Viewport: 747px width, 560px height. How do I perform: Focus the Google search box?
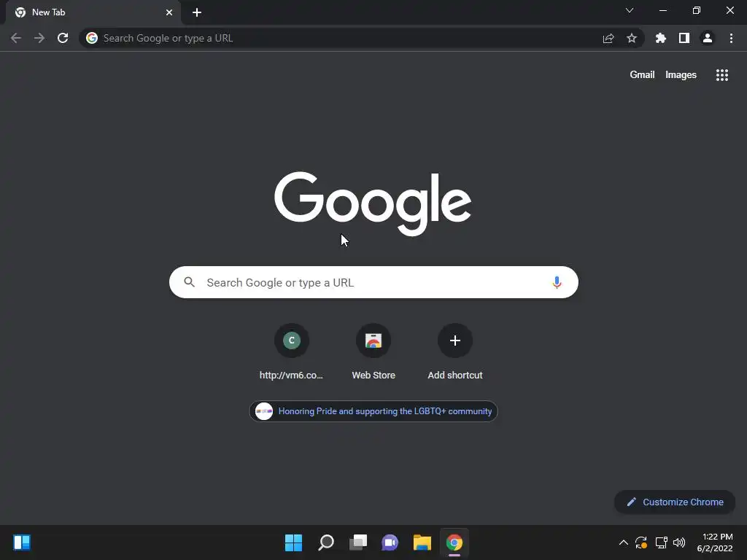[373, 282]
